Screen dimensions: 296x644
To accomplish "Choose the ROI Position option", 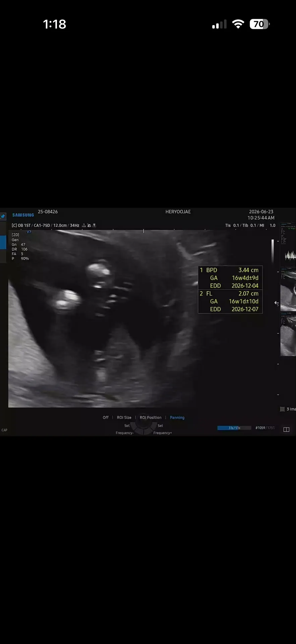I will point(151,418).
